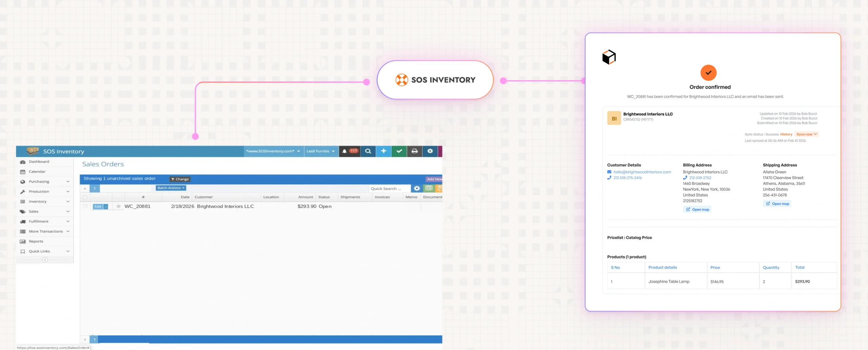
Task: Click the hello@brightwoodinteriors.com email link
Action: pyautogui.click(x=642, y=172)
